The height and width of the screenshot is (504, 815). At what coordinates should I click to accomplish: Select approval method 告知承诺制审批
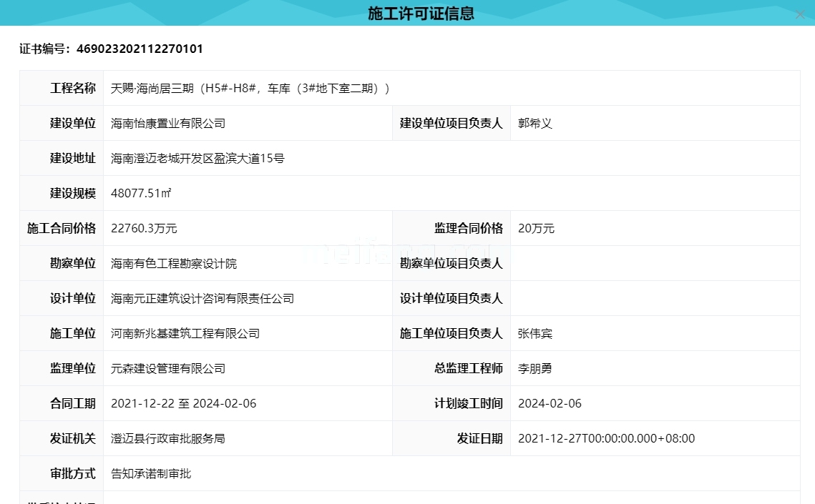click(151, 473)
